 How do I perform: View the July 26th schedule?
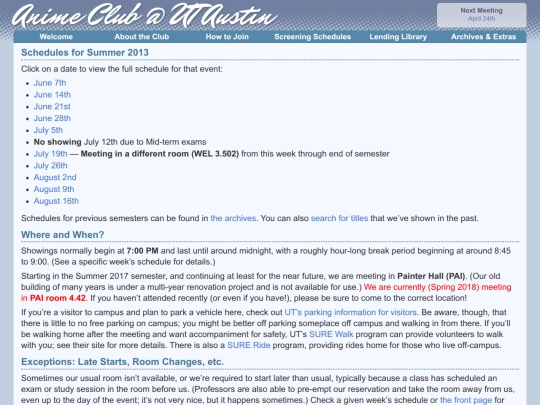click(x=51, y=166)
